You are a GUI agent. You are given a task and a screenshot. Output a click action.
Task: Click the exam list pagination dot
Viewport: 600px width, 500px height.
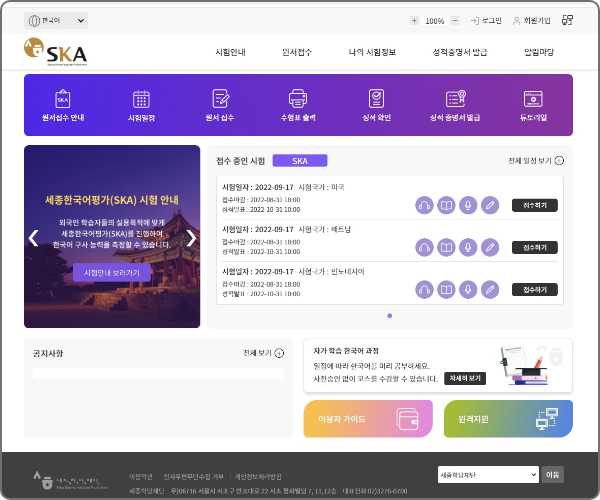(390, 316)
